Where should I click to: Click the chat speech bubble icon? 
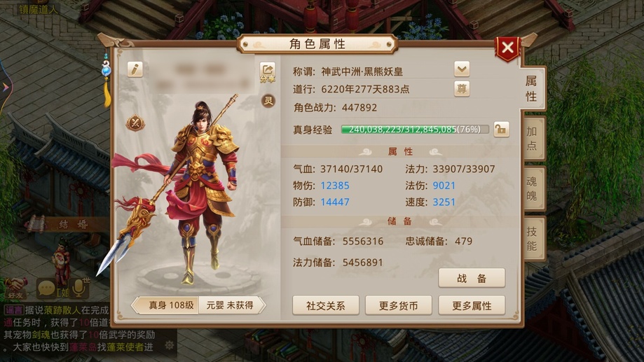tap(46, 288)
